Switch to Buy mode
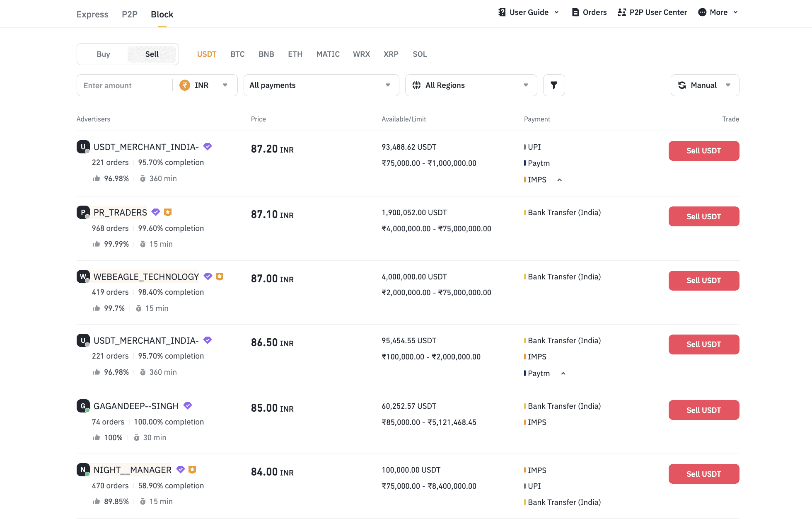812x524 pixels. pyautogui.click(x=103, y=54)
